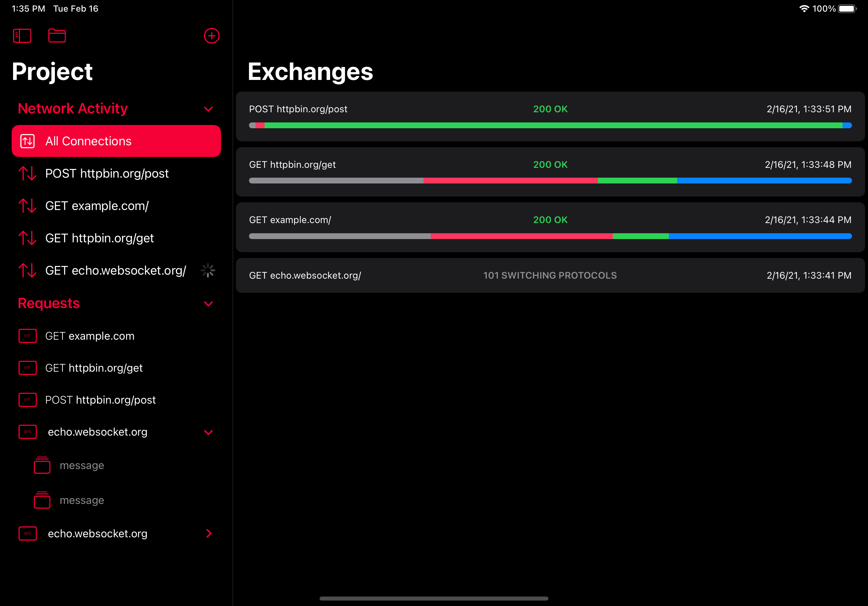Open GET httpbin.org/get connection in sidebar
Screen dimensions: 868x606
(100, 238)
